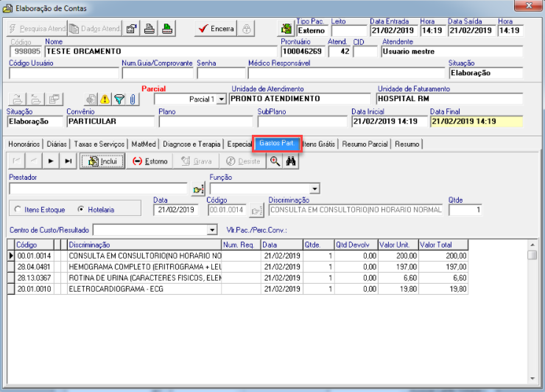Select row CONSULTA EM CONSULTORIO in grid

[238, 256]
